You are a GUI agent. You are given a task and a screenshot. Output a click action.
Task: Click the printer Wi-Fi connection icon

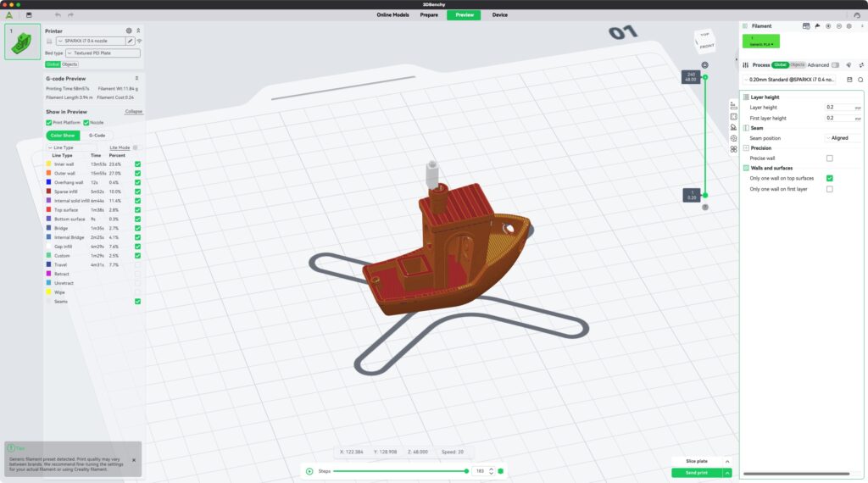pyautogui.click(x=139, y=41)
